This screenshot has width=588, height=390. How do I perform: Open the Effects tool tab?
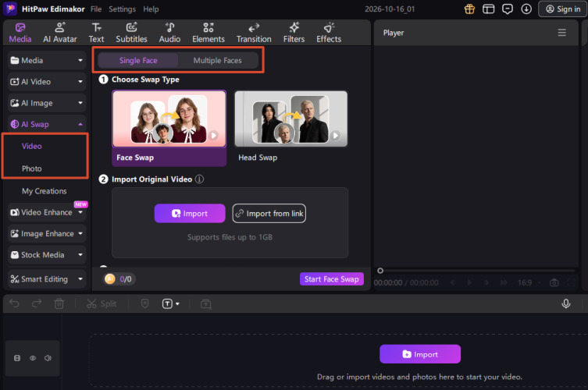click(x=329, y=33)
